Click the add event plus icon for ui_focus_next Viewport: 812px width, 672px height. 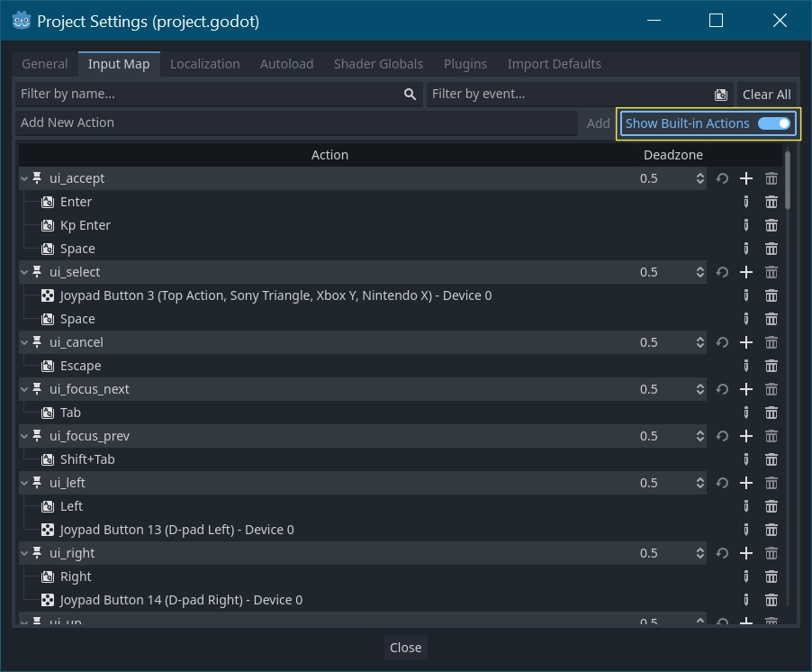[x=745, y=389]
